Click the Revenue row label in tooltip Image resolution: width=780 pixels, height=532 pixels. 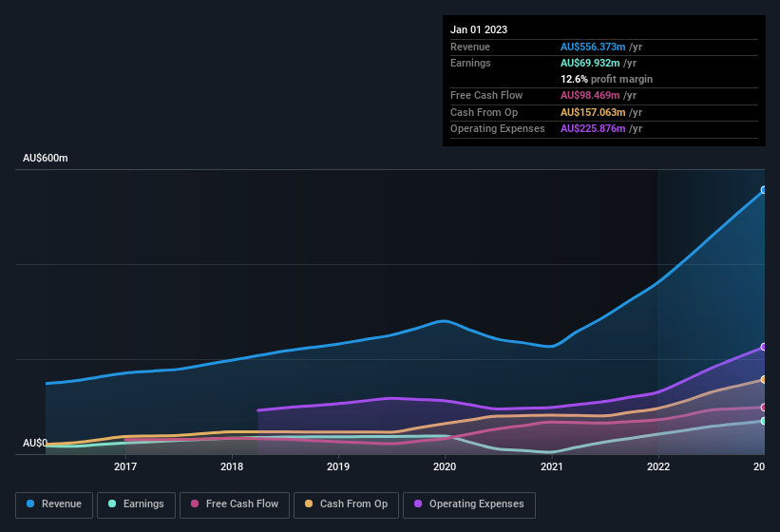point(470,47)
